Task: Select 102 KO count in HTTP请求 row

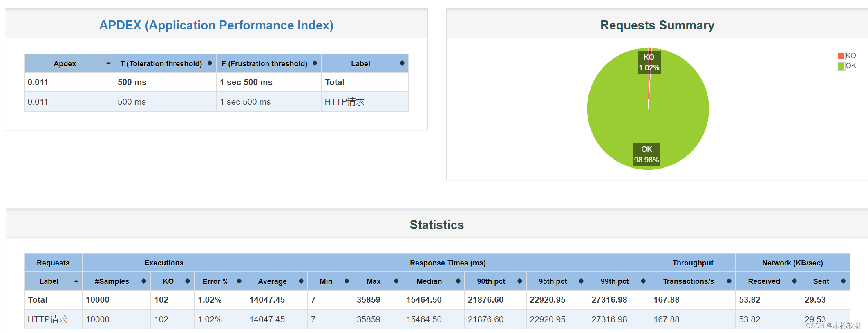Action: [161, 319]
